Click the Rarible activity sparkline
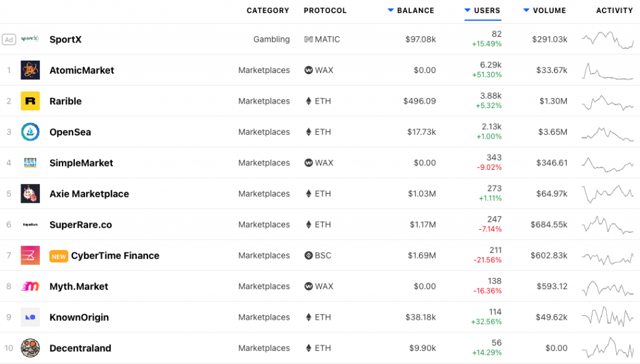The width and height of the screenshot is (640, 364). point(607,102)
